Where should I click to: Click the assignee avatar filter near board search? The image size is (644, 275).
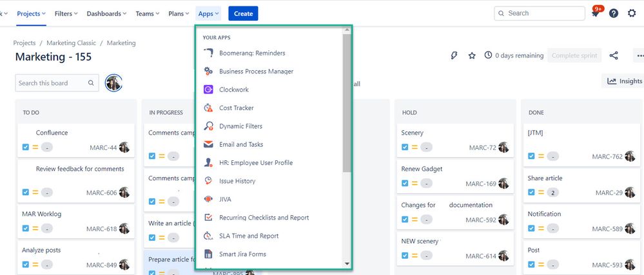(113, 83)
